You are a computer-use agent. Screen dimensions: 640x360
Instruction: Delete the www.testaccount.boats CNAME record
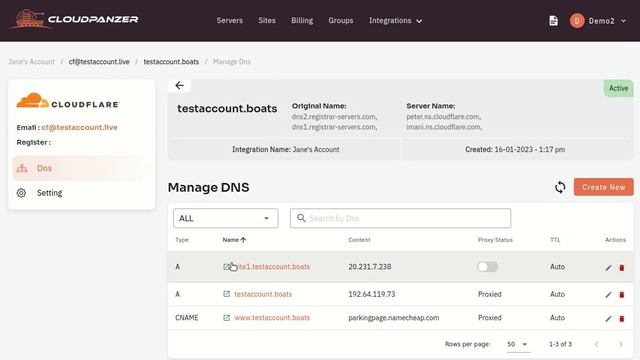coord(622,319)
